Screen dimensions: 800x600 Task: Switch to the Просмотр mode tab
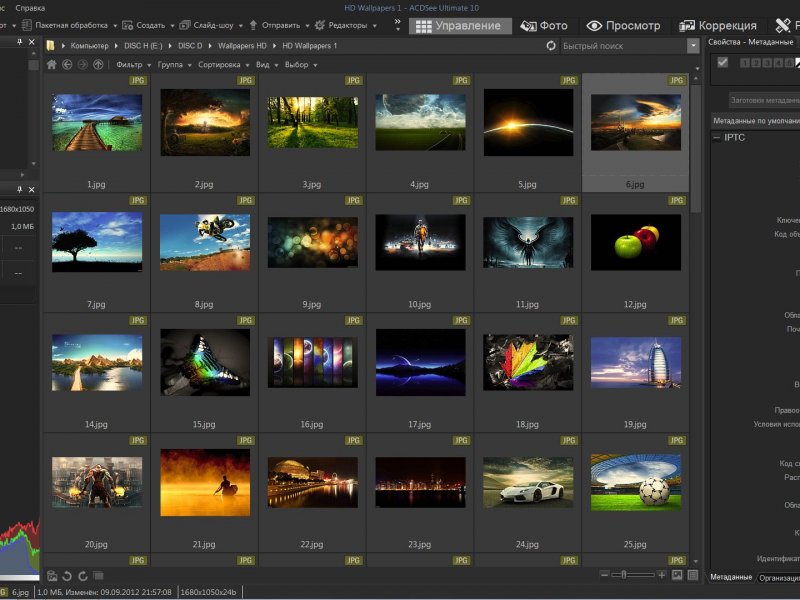tap(623, 26)
